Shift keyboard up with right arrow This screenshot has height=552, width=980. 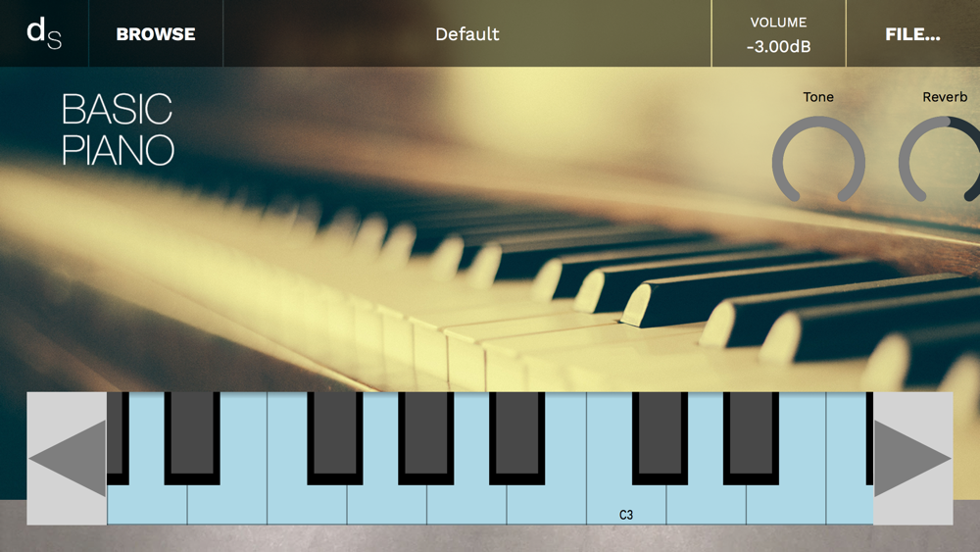[912, 458]
